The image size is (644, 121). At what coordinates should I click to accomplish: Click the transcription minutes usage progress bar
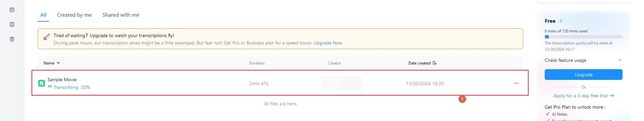tap(583, 37)
